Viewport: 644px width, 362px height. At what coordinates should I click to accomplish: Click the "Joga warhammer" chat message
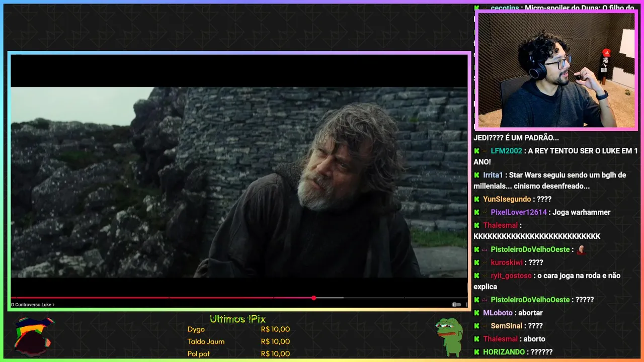click(x=581, y=212)
